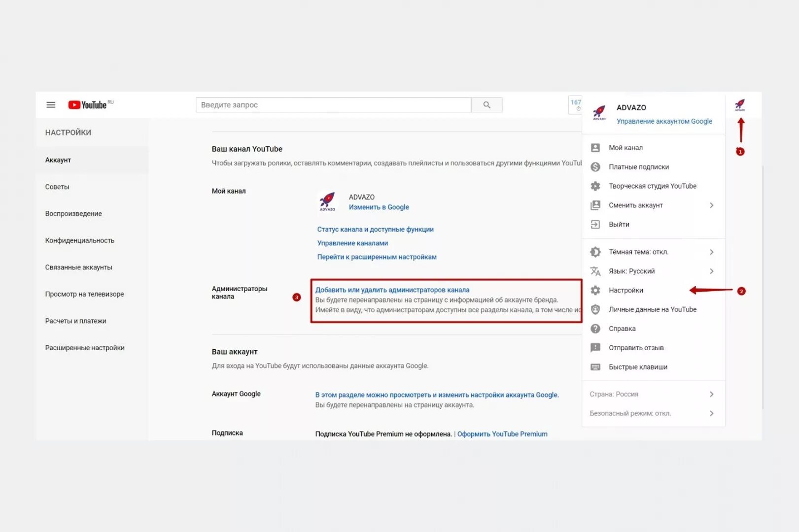Click the 167 counter badge in header
The height and width of the screenshot is (532, 799).
point(576,104)
